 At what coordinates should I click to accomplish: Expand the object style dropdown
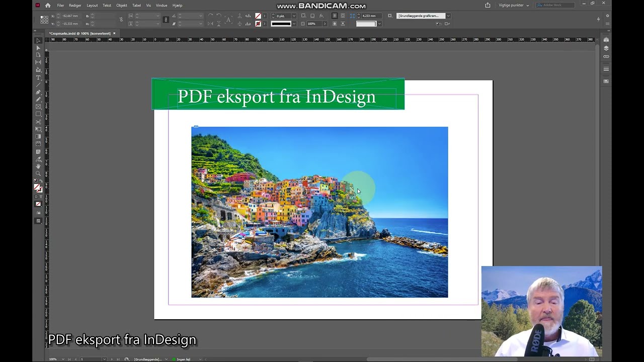[448, 16]
